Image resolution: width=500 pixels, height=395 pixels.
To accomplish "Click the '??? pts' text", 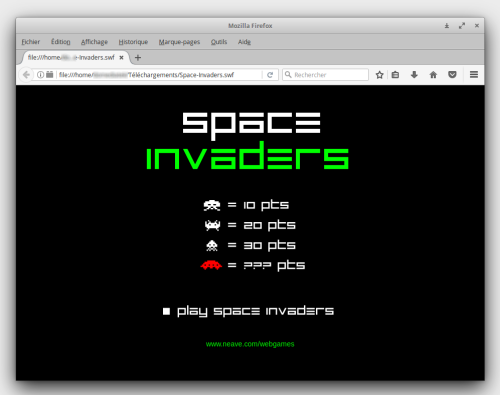I will [x=274, y=266].
